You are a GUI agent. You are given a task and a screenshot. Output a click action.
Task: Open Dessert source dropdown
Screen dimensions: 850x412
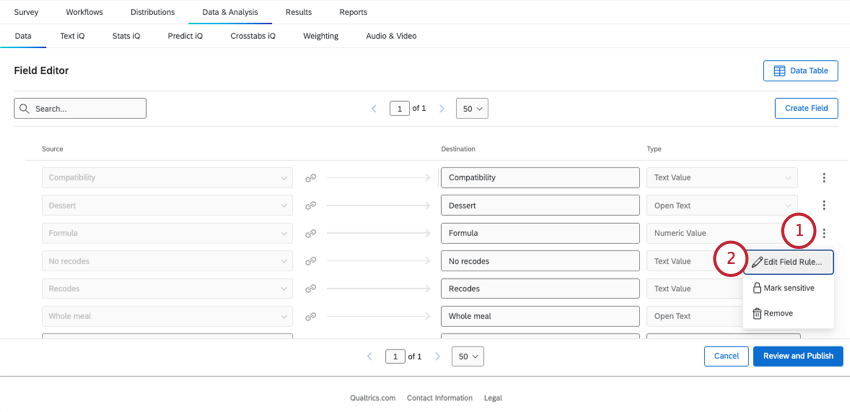coord(167,206)
